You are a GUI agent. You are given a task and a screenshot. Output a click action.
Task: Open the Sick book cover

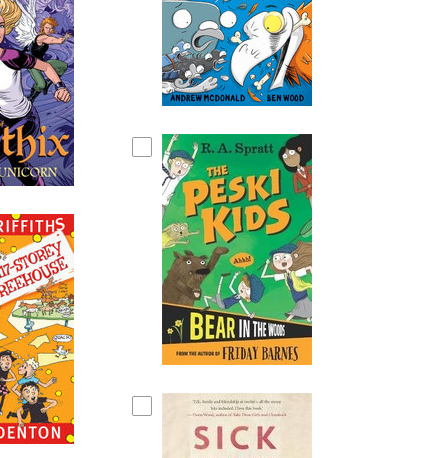pos(237,425)
